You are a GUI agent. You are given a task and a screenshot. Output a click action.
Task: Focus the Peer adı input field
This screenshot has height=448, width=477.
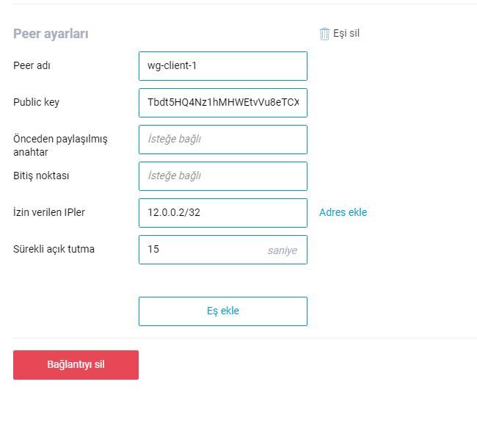222,66
